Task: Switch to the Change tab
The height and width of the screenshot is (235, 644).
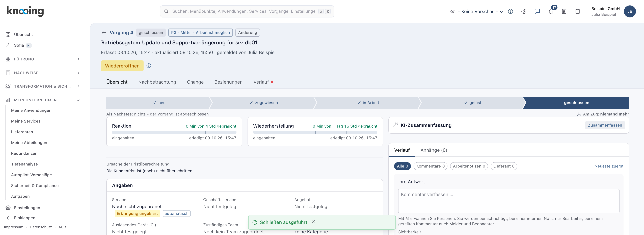Action: [195, 82]
